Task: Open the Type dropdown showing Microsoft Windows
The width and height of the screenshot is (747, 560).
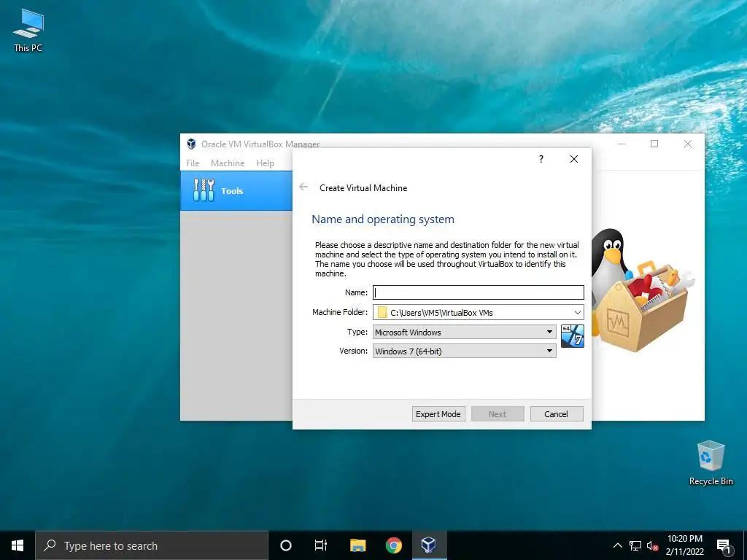Action: (x=465, y=332)
